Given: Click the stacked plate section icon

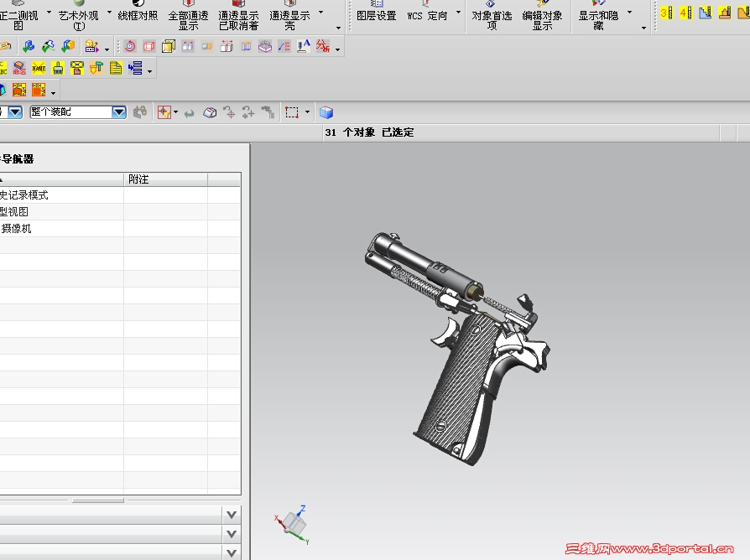Looking at the screenshot, I should [265, 46].
